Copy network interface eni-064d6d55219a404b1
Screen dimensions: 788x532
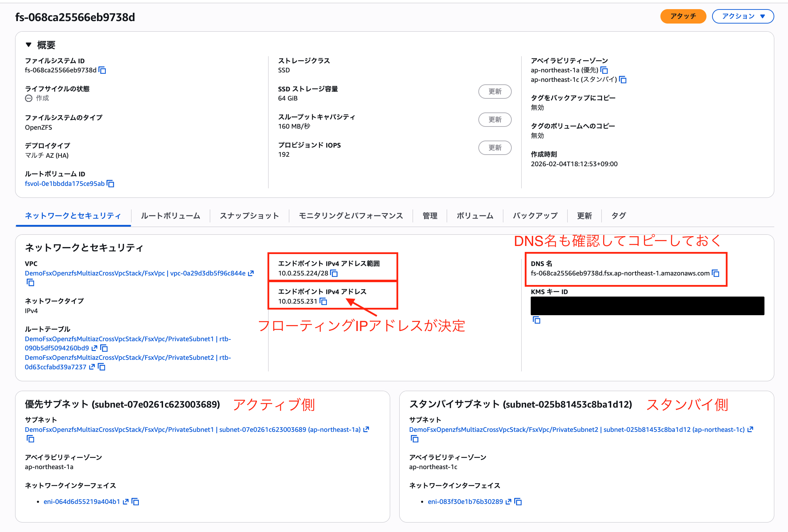(135, 502)
